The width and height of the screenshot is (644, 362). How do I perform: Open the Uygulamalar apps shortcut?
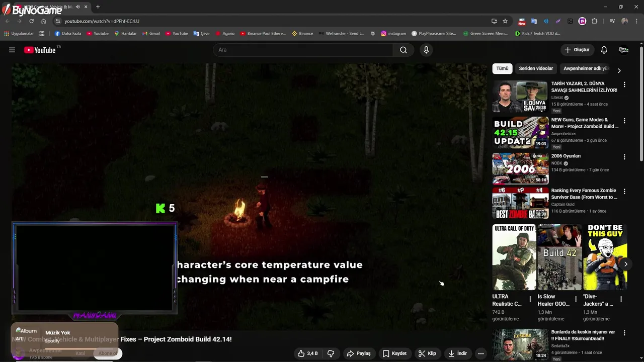19,34
